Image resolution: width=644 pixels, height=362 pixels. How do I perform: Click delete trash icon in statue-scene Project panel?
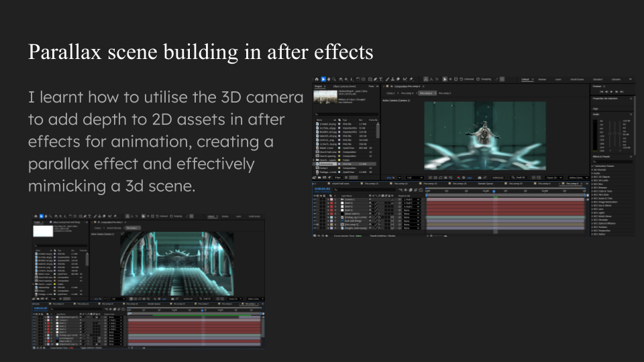346,177
